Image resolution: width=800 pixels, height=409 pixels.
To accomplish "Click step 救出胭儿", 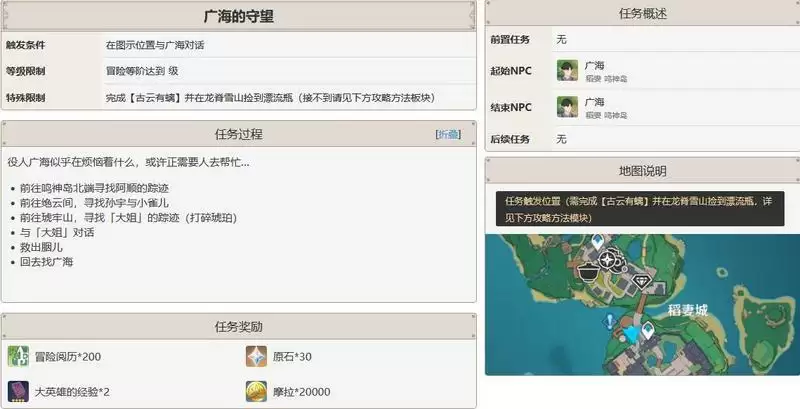I will click(x=41, y=247).
